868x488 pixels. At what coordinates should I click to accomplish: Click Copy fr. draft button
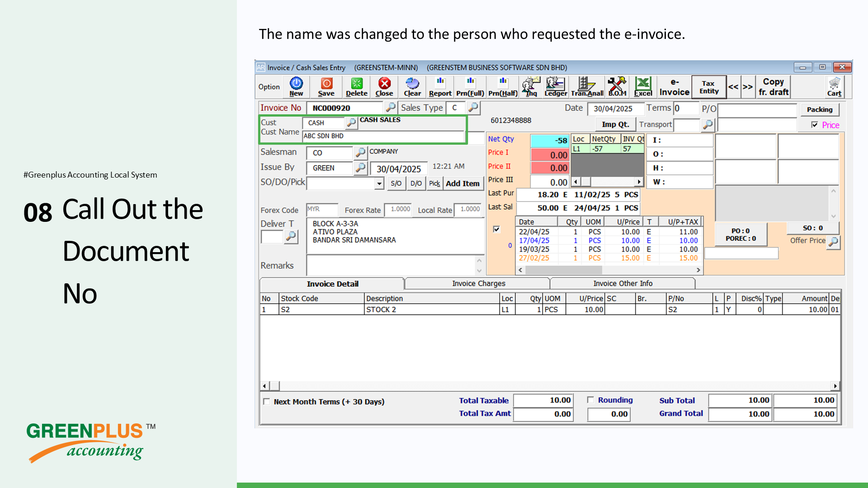[774, 87]
